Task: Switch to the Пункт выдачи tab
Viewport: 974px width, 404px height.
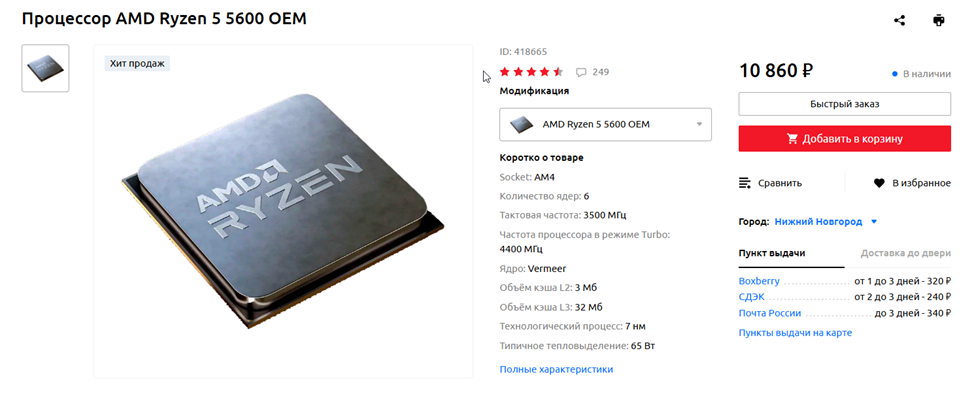Action: [772, 254]
